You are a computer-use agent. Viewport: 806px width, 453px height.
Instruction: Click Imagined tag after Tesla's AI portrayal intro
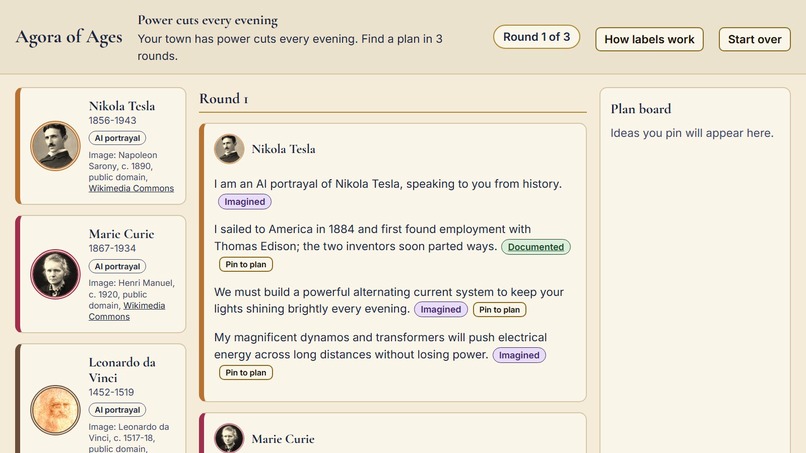[245, 202]
